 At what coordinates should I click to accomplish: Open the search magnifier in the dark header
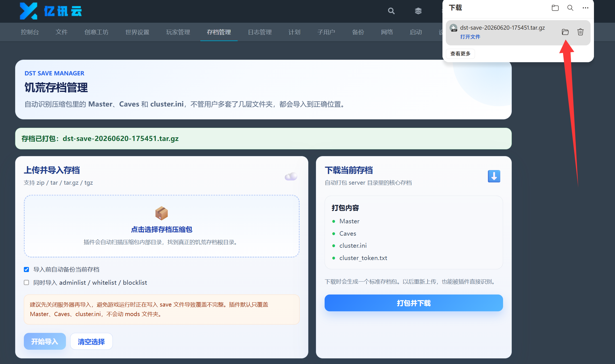click(x=391, y=11)
